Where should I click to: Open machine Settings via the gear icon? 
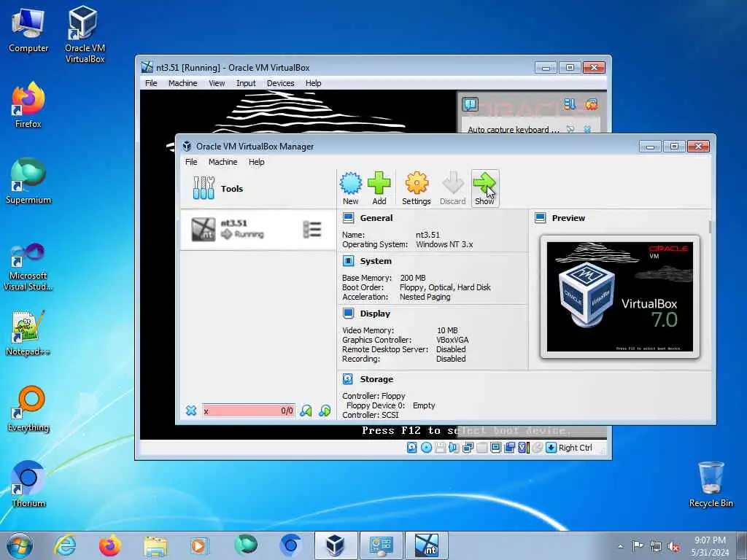click(417, 188)
